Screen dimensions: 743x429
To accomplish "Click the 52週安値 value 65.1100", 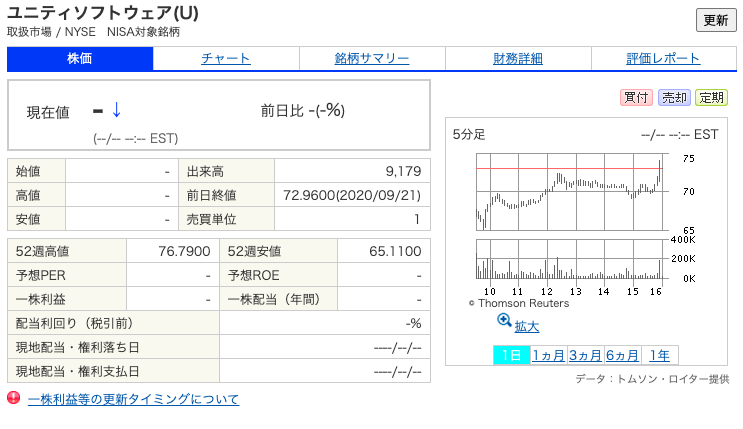I will 395,251.
